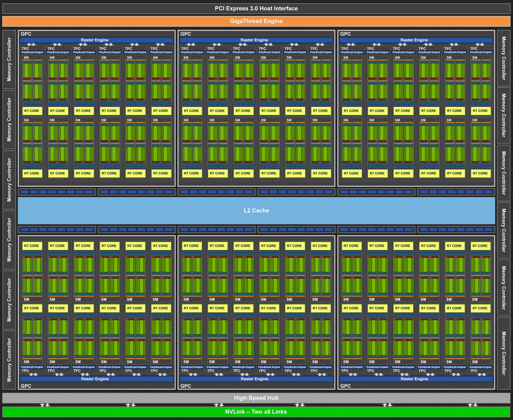Click the upper RT CORE in the first top-left TPC
This screenshot has width=513, height=420.
coord(32,111)
